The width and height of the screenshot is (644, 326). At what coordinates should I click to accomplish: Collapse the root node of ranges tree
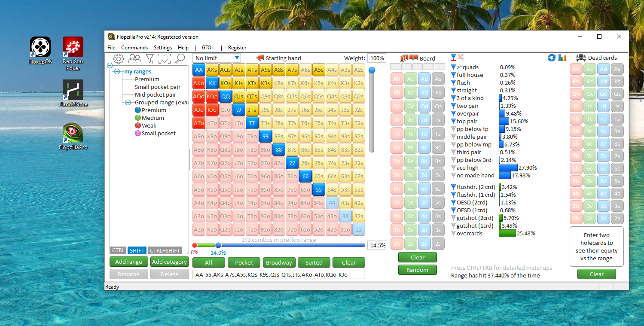pos(110,66)
